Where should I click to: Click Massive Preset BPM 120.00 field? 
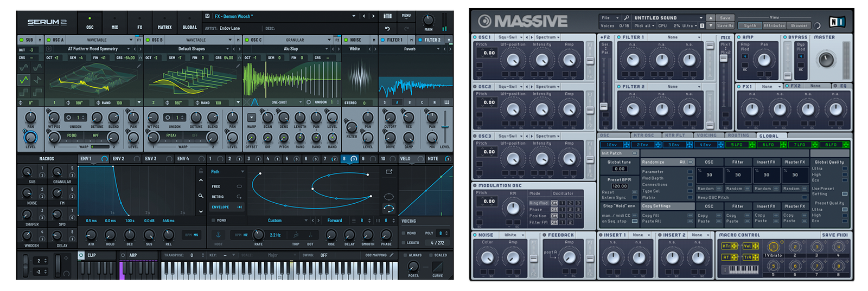tap(620, 186)
